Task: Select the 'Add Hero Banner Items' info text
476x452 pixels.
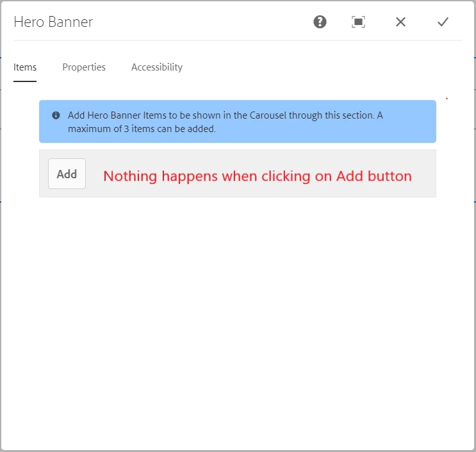Action: pos(226,122)
